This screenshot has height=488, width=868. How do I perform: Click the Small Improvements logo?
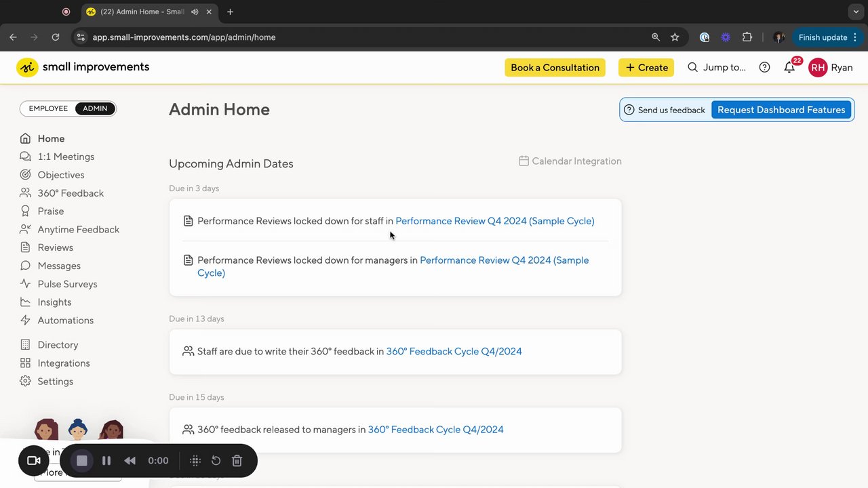(x=83, y=67)
